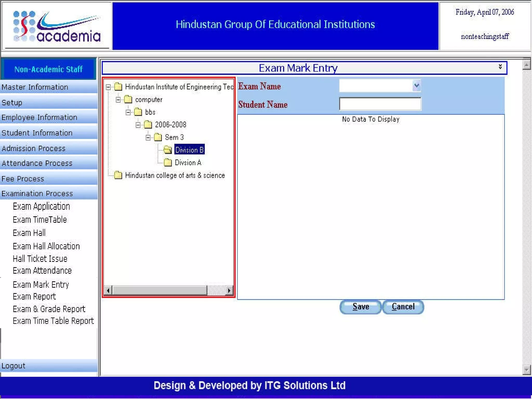Collapse the Sem 3 tree node
The width and height of the screenshot is (532, 399).
tap(148, 137)
